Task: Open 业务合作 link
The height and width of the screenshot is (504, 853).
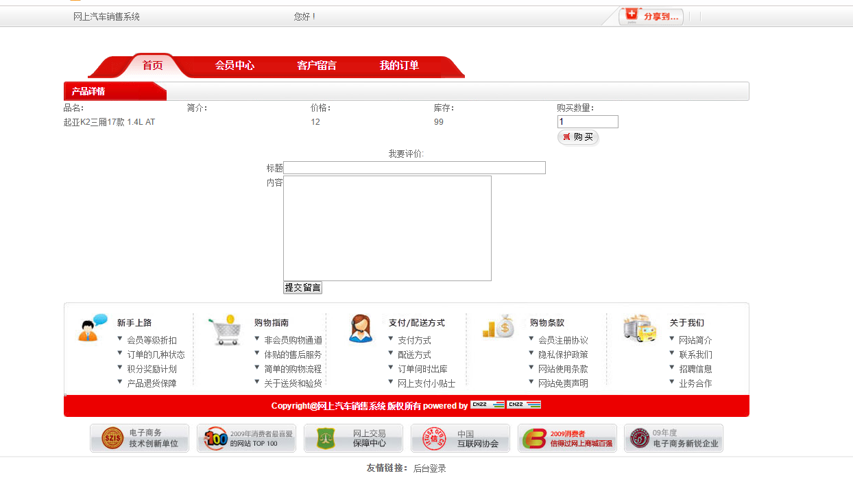Action: [695, 383]
